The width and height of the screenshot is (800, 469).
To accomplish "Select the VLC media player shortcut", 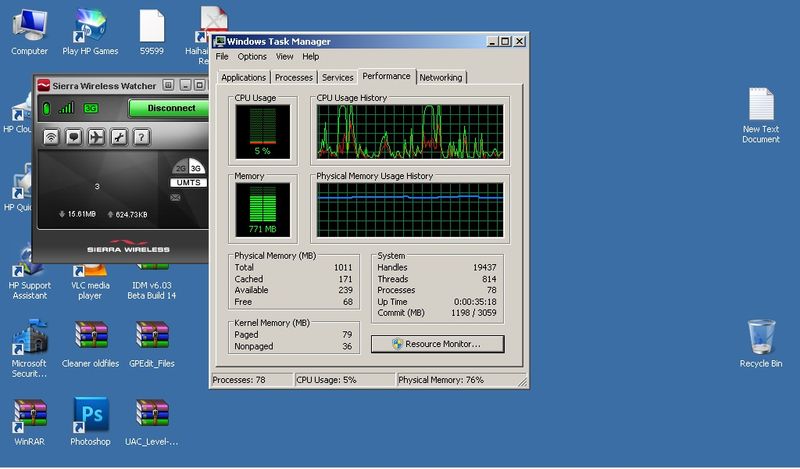I will coord(90,281).
